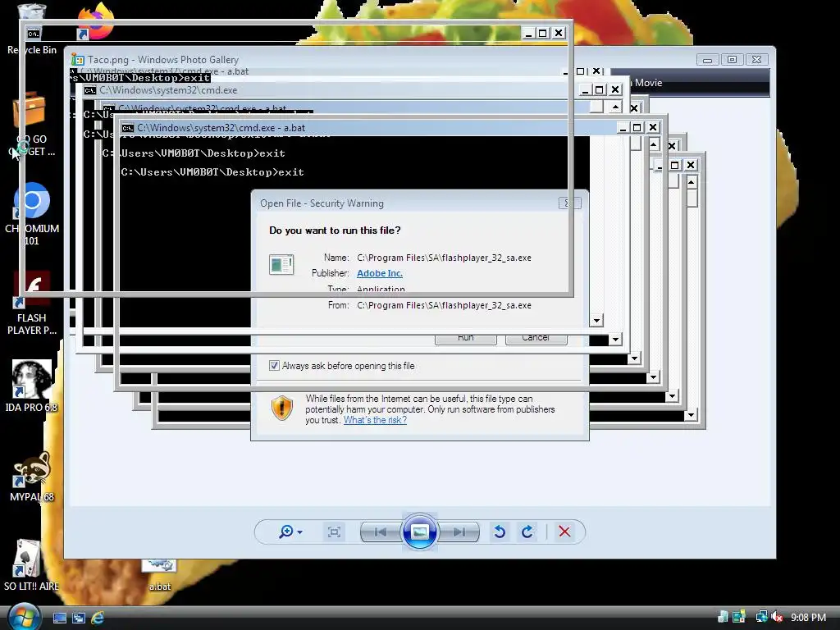Click Cancel in the Security Warning dialog
840x630 pixels.
coord(536,339)
